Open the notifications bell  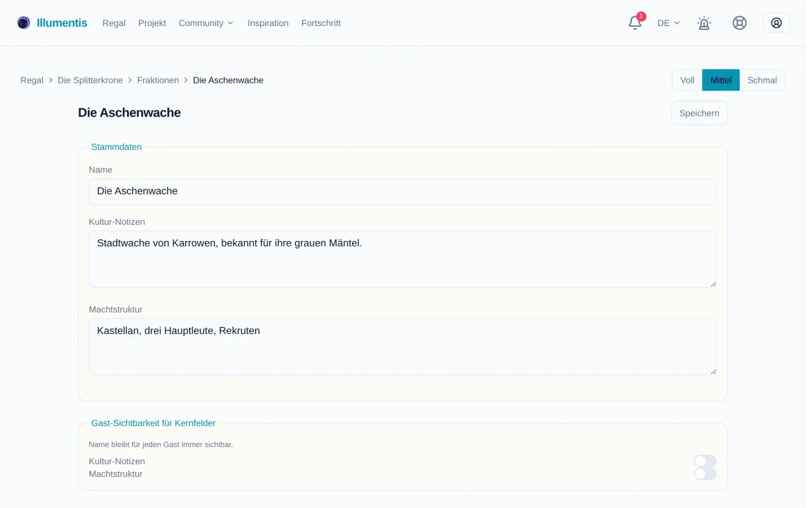coord(635,23)
